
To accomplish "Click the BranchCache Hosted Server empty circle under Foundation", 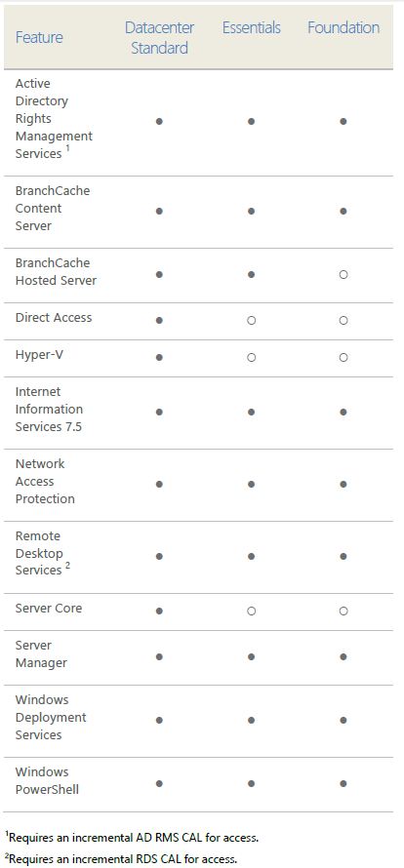I will pyautogui.click(x=343, y=275).
